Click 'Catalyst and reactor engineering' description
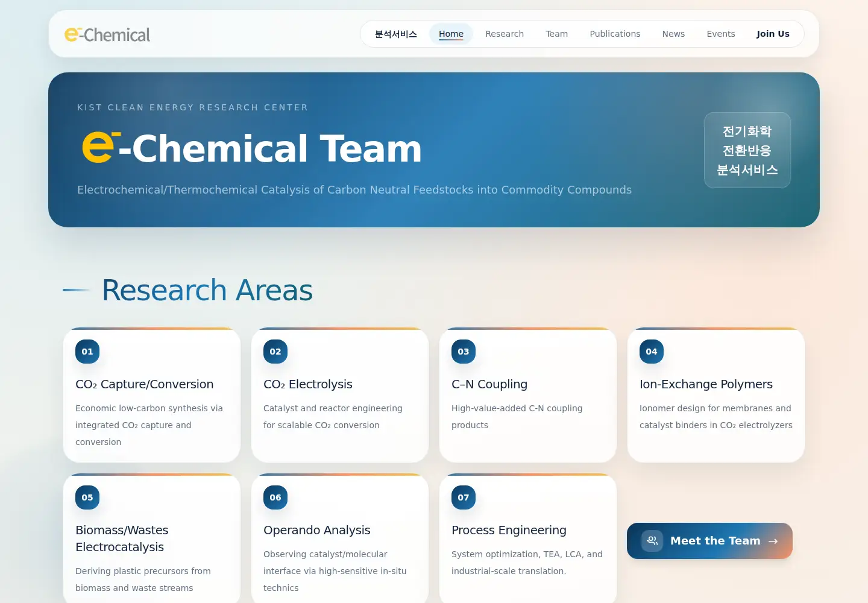The height and width of the screenshot is (603, 868). [333, 417]
